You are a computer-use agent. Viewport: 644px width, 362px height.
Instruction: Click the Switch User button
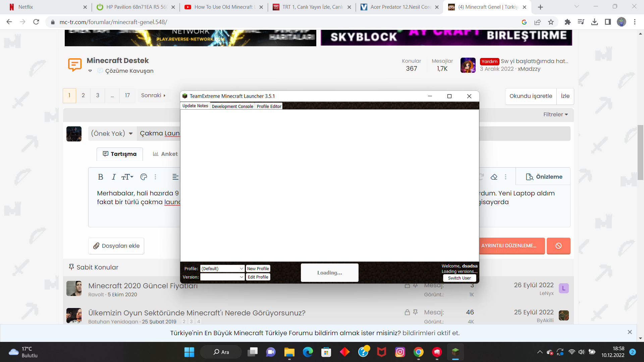[x=460, y=278]
